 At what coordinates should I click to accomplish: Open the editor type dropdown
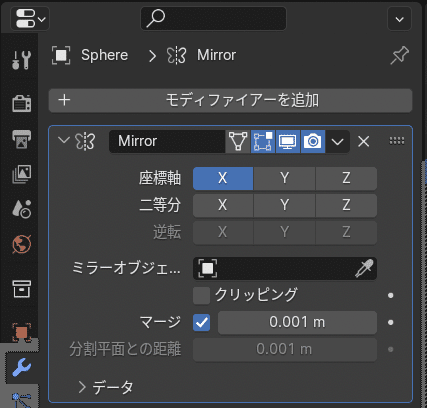tap(30, 19)
